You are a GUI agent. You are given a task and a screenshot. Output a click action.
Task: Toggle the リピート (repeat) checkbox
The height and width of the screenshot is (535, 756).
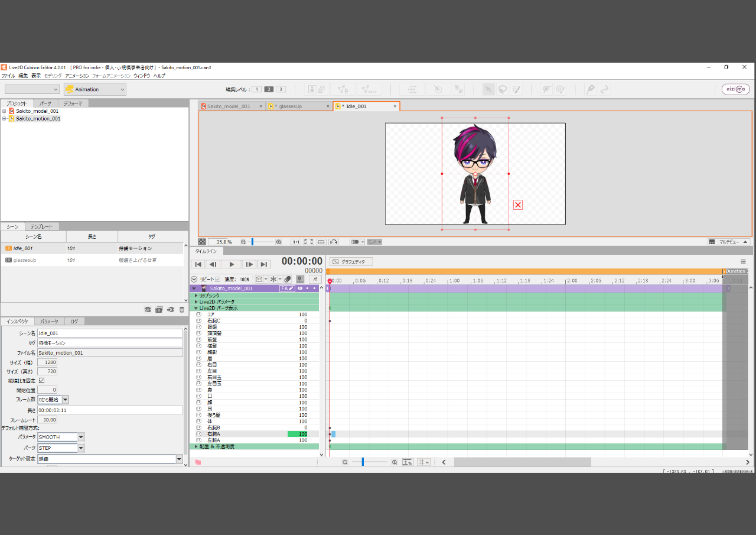pos(217,279)
